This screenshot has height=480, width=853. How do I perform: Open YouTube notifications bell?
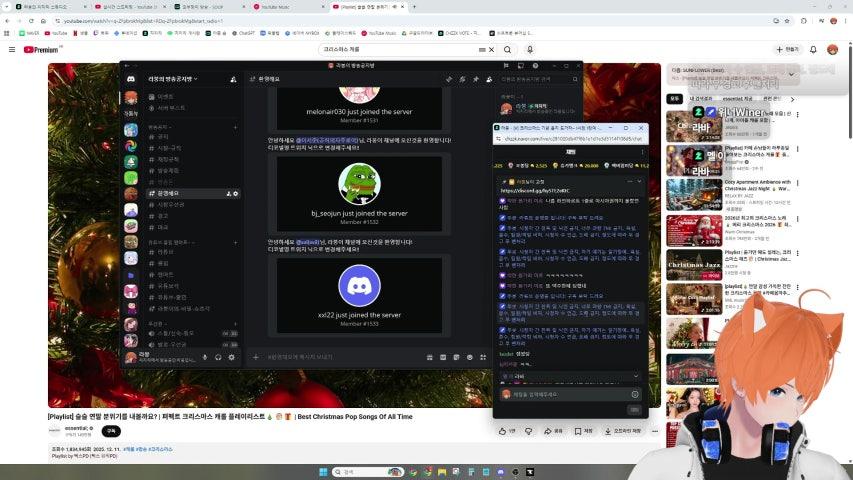click(x=813, y=50)
